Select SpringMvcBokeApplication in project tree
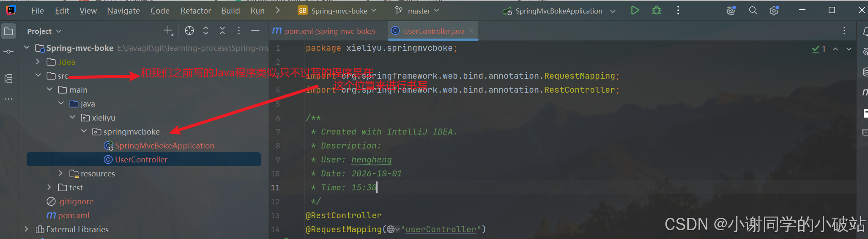Viewport: 868px width, 239px height. click(164, 146)
